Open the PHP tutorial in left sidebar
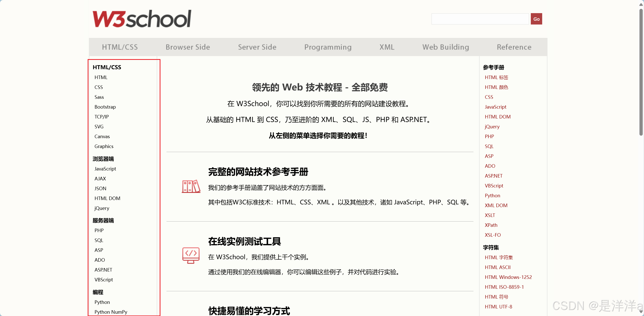The width and height of the screenshot is (644, 316). (99, 230)
